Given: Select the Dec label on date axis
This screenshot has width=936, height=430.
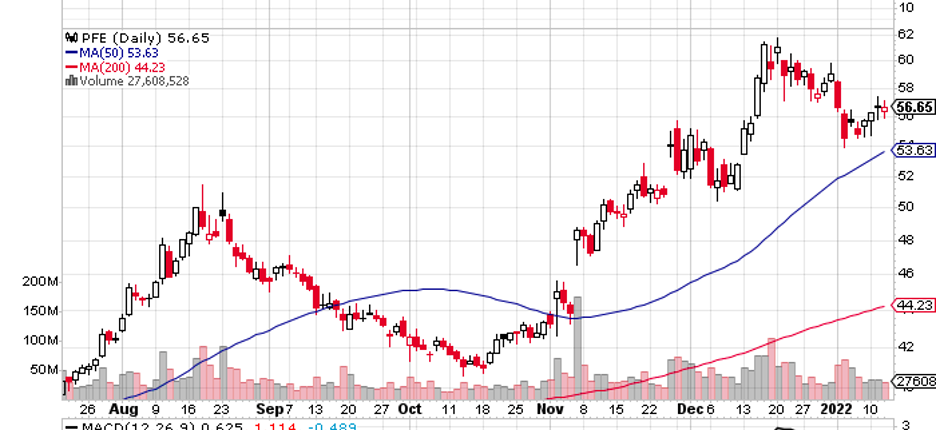Looking at the screenshot, I should (x=687, y=409).
